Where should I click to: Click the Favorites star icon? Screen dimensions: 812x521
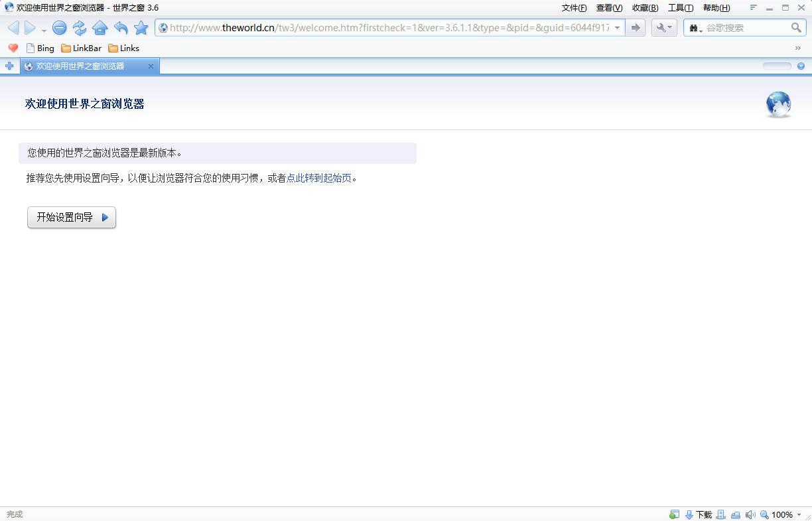(x=141, y=28)
